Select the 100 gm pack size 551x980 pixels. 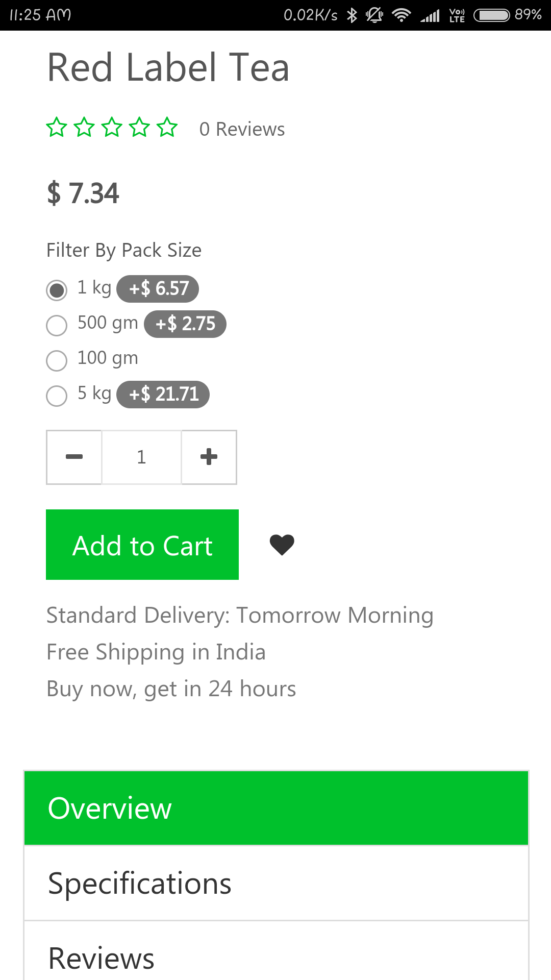57,360
